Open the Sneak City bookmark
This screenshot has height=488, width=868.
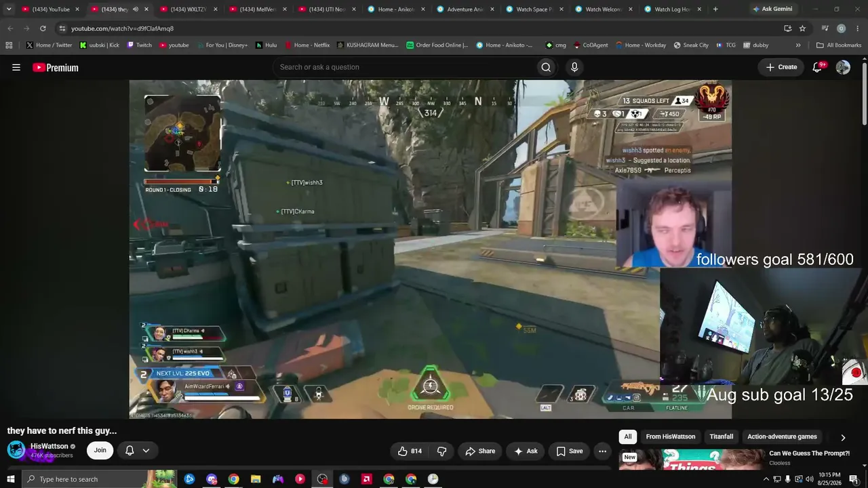click(691, 45)
